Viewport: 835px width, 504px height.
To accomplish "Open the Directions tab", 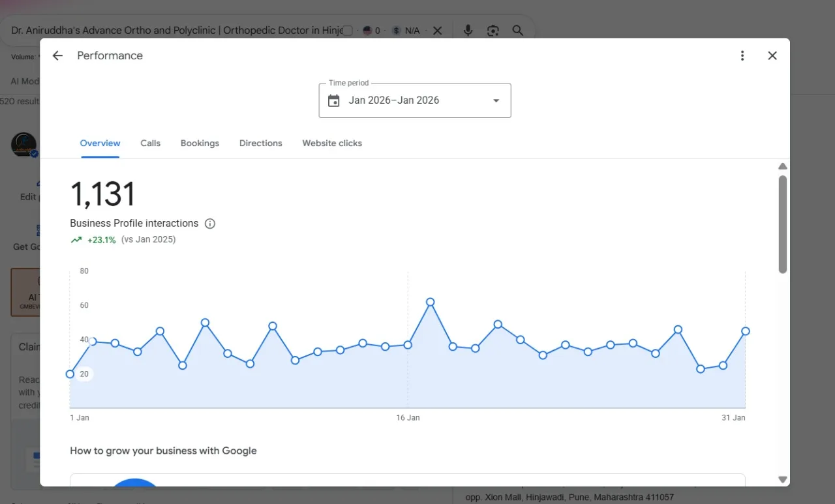I will (260, 143).
